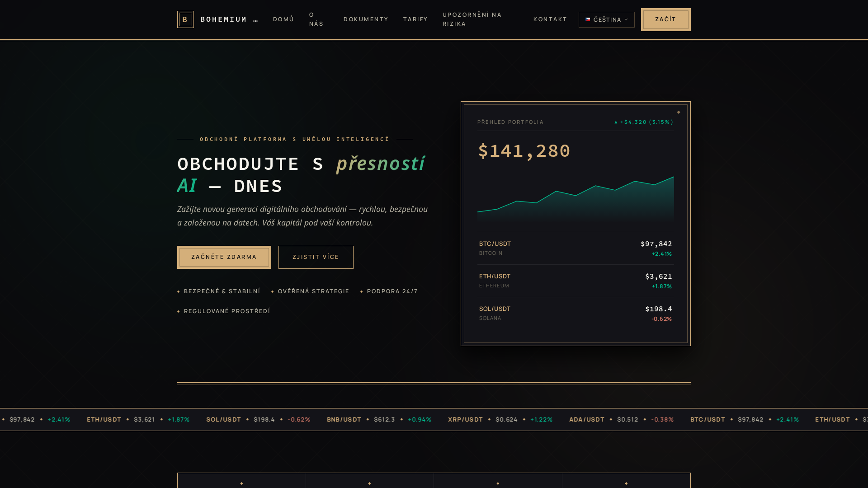Screen dimensions: 868x488
Task: Click the Podpora 24/7 badge
Action: pos(389,291)
